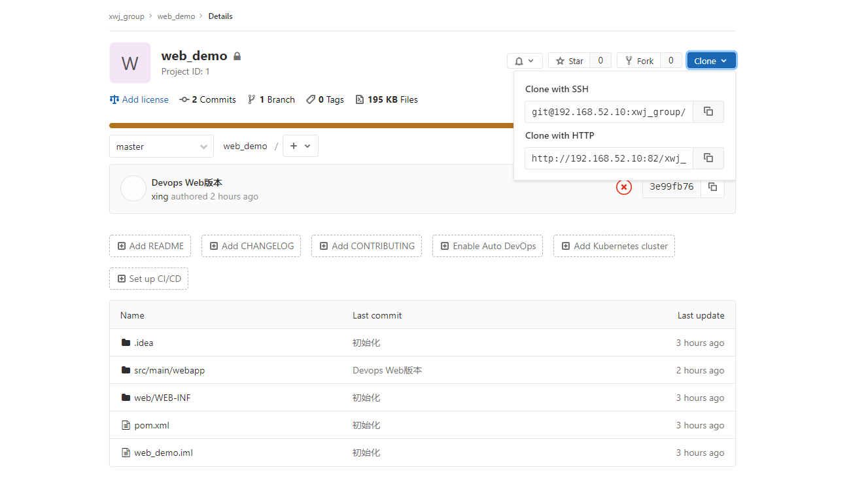Click the private lock icon

point(237,57)
